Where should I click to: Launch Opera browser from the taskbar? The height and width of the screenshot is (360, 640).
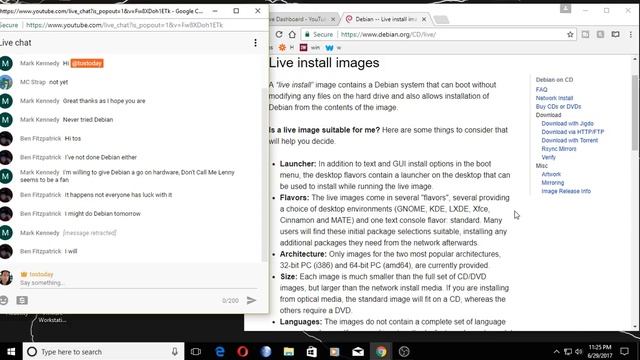[242, 351]
